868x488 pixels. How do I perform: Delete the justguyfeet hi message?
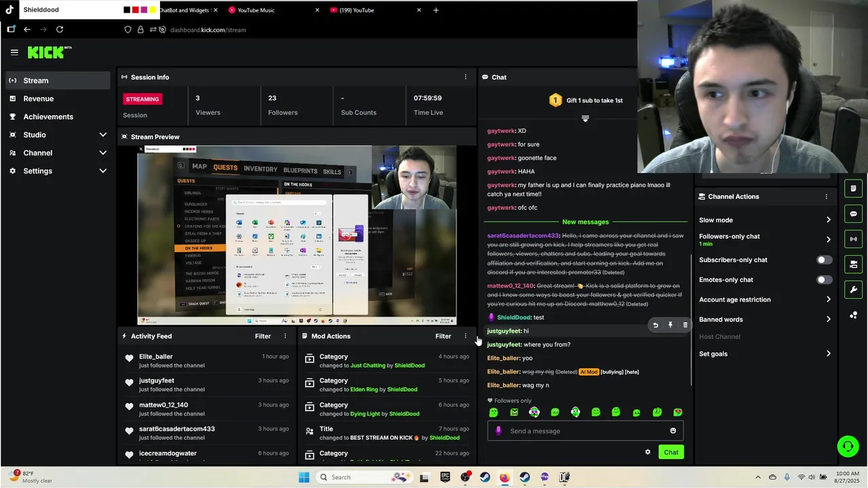click(x=685, y=325)
